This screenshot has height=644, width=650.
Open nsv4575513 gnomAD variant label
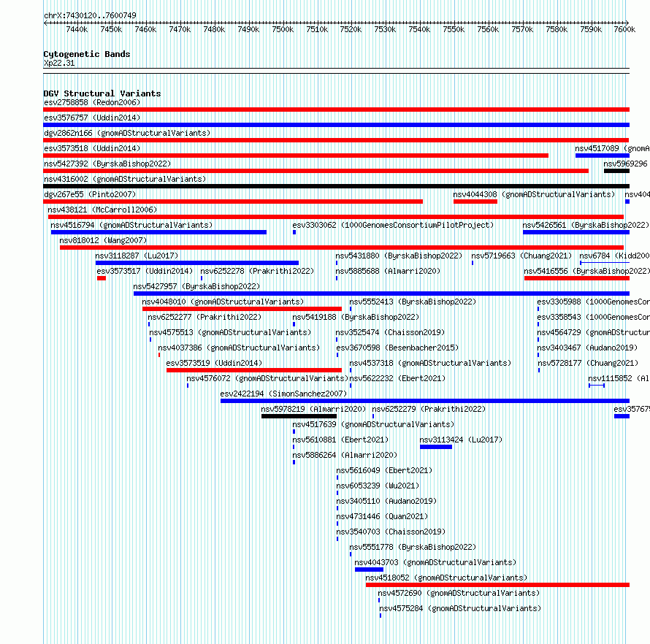coord(230,332)
